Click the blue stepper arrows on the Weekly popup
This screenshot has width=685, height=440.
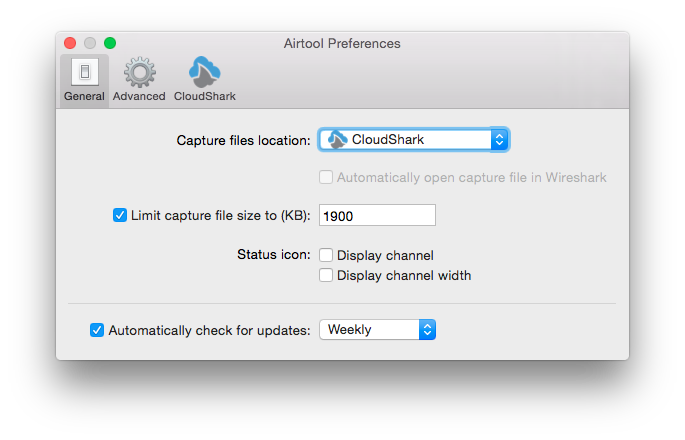point(427,329)
